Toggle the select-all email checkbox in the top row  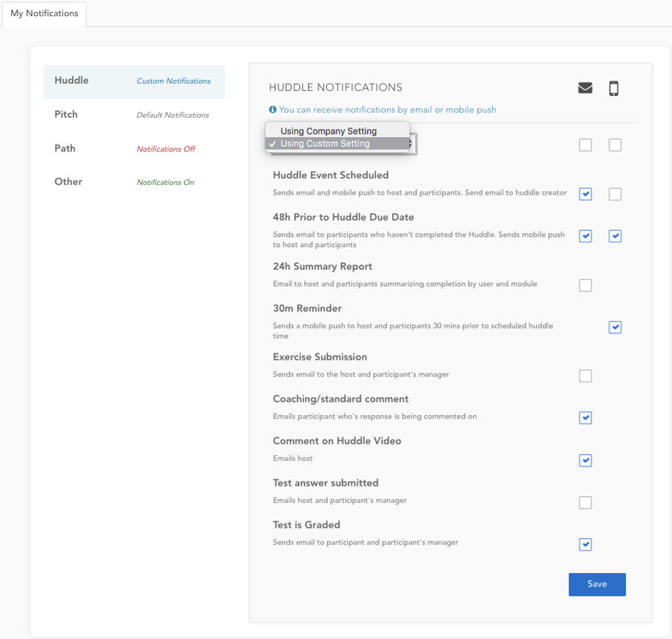coord(586,146)
